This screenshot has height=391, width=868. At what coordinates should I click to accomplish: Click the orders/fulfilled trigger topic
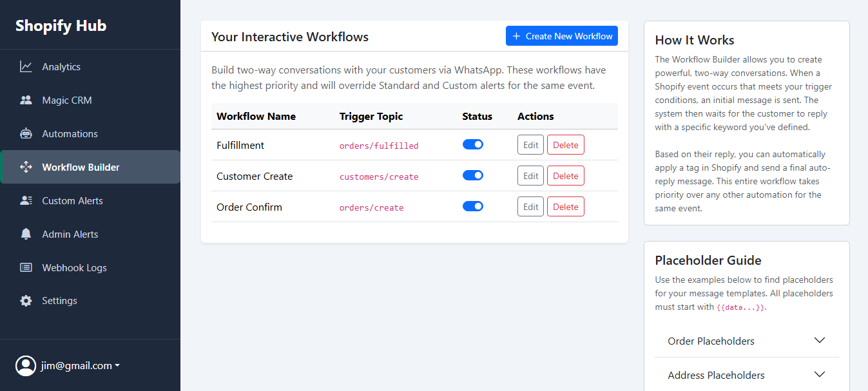coord(379,146)
